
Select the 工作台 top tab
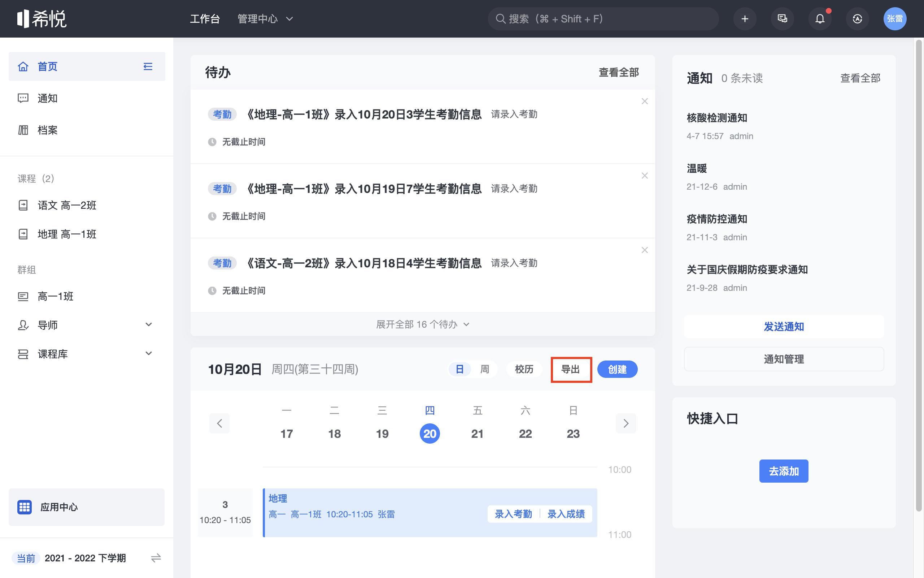205,19
